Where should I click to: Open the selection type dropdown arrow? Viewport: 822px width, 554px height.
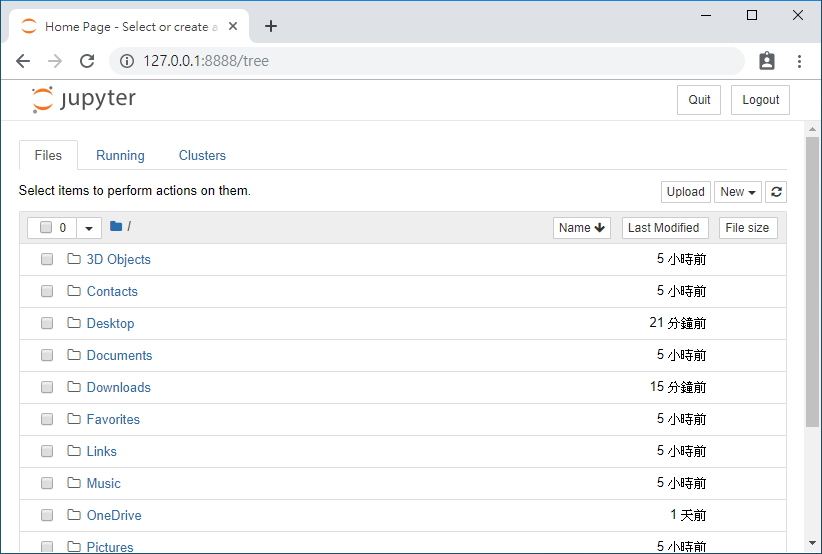(x=89, y=228)
